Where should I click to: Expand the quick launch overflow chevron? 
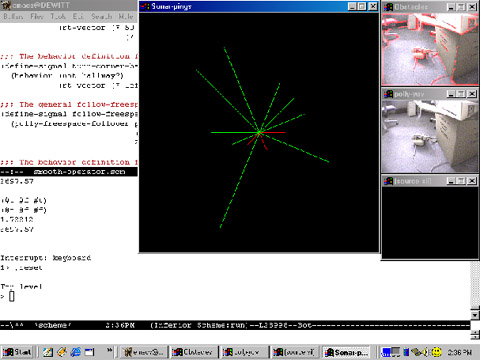[x=109, y=350]
